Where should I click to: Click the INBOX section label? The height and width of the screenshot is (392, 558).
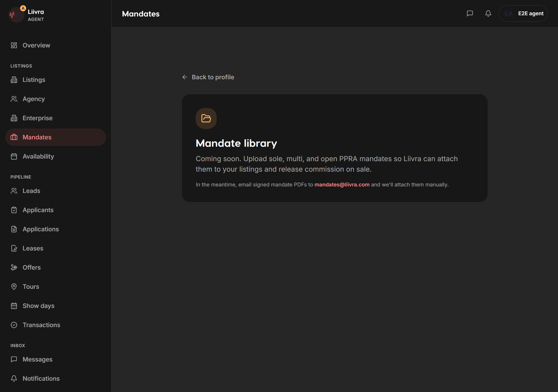18,346
